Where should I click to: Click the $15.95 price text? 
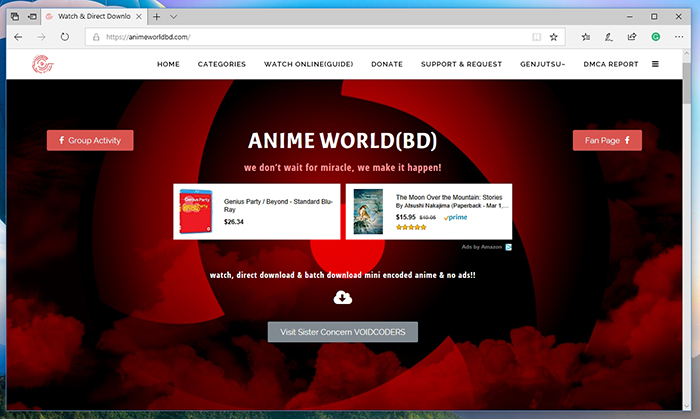pos(405,217)
